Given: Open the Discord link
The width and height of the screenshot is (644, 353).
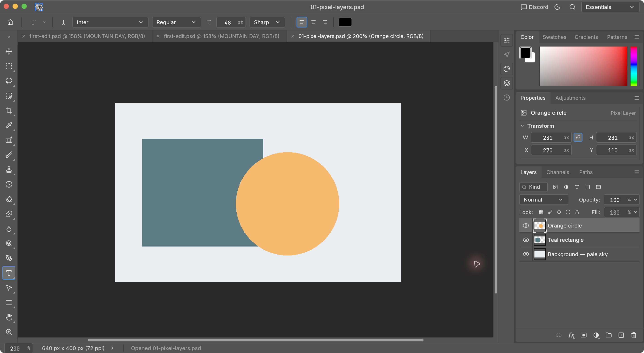Looking at the screenshot, I should coord(534,7).
